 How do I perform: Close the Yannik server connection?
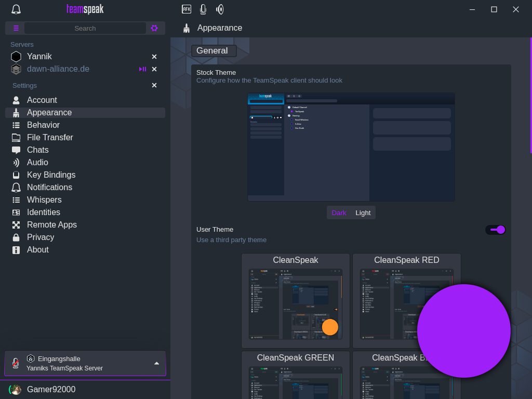[x=154, y=57]
